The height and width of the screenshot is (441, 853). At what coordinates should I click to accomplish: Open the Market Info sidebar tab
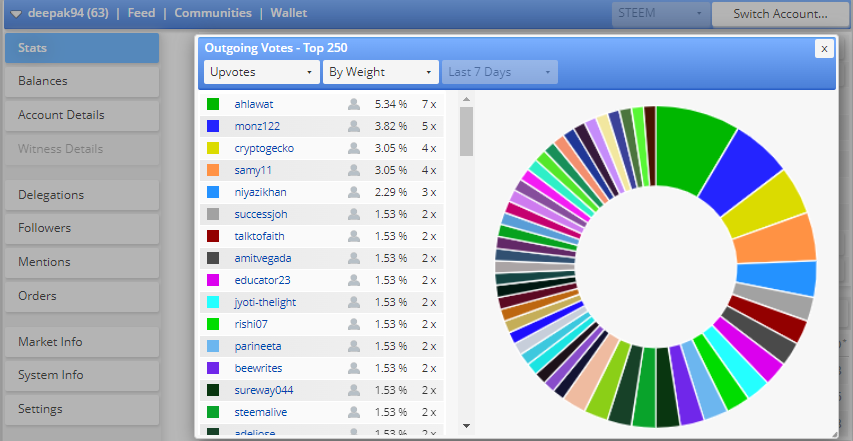click(x=82, y=341)
